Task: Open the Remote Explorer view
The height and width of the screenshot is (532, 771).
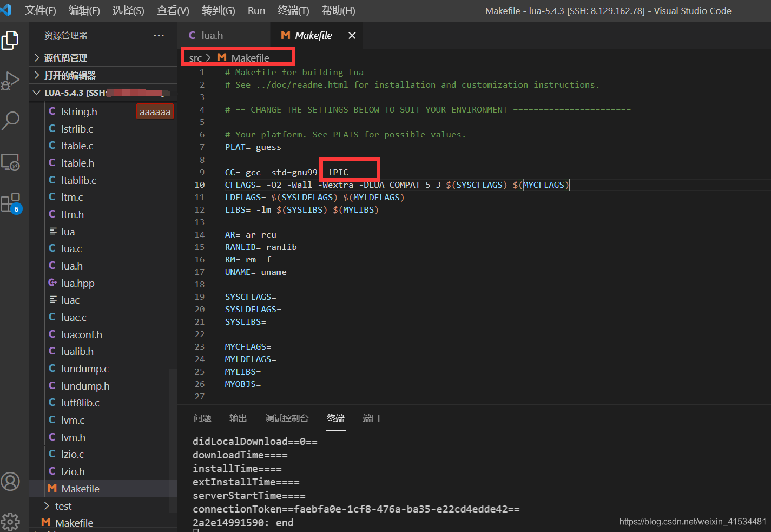Action: tap(10, 162)
